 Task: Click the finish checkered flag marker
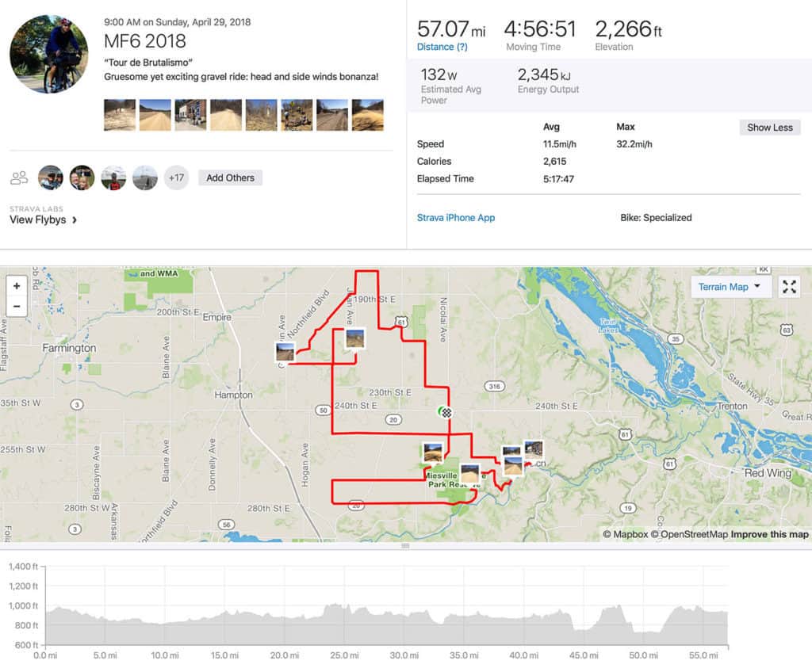447,411
